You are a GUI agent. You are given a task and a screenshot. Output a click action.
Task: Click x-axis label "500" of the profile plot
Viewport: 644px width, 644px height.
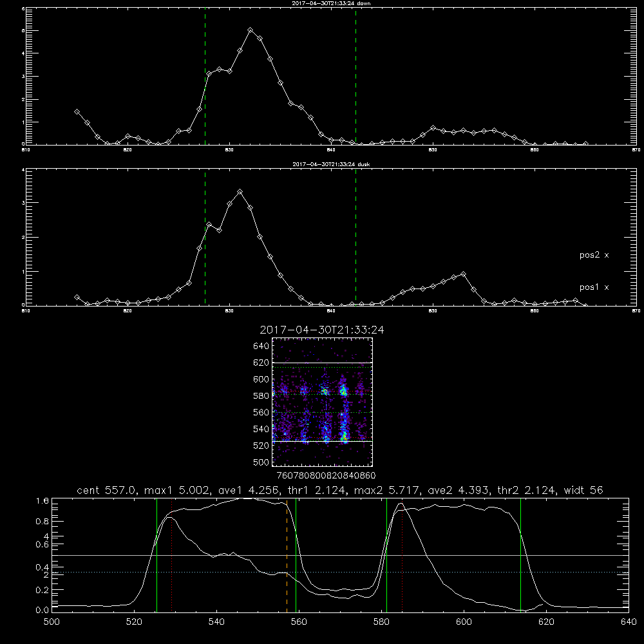pyautogui.click(x=52, y=622)
